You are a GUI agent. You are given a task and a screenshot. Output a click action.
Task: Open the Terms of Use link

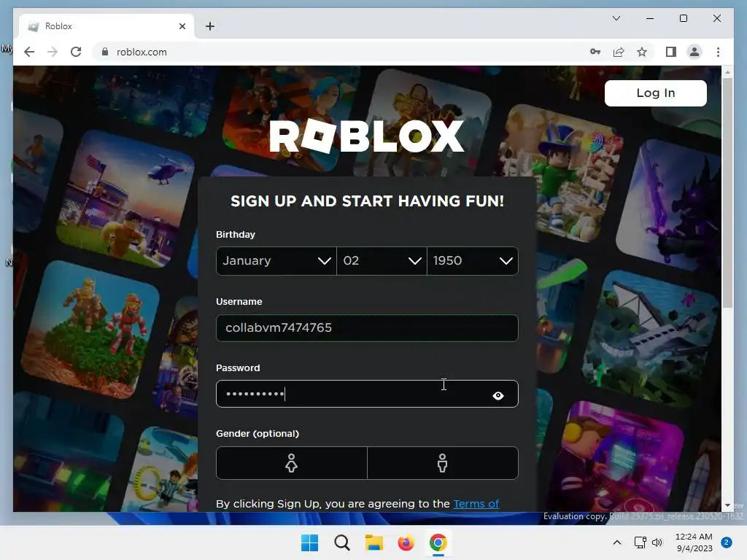point(476,504)
